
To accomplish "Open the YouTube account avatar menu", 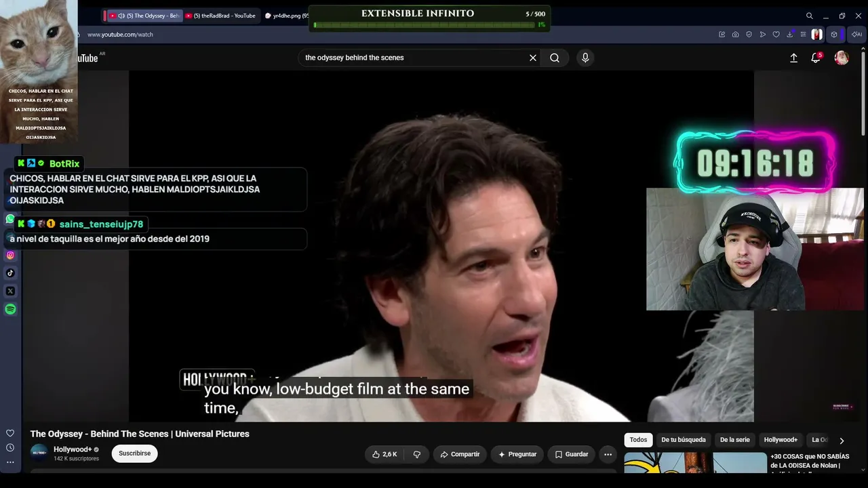I will point(842,58).
